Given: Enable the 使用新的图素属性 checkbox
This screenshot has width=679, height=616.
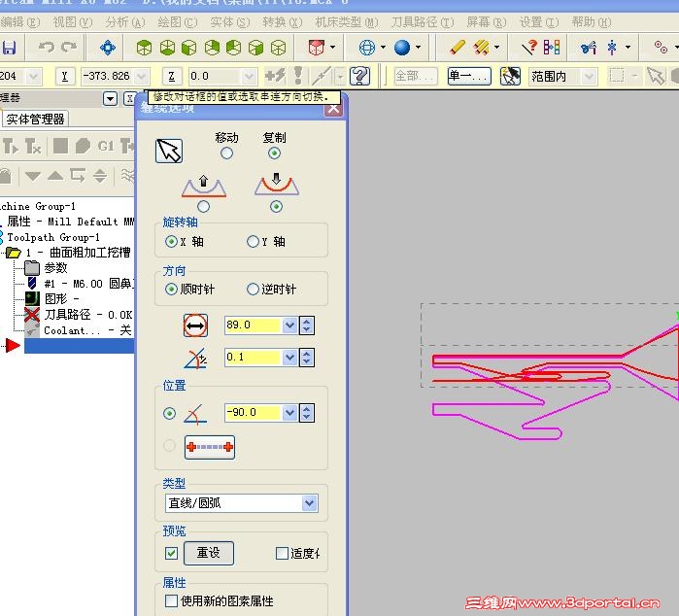Looking at the screenshot, I should click(172, 600).
